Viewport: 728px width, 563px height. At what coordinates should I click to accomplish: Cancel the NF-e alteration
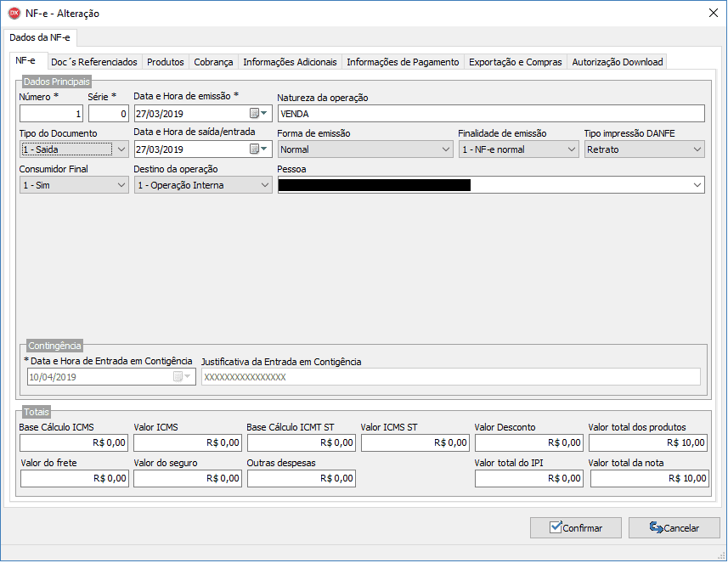(x=674, y=527)
